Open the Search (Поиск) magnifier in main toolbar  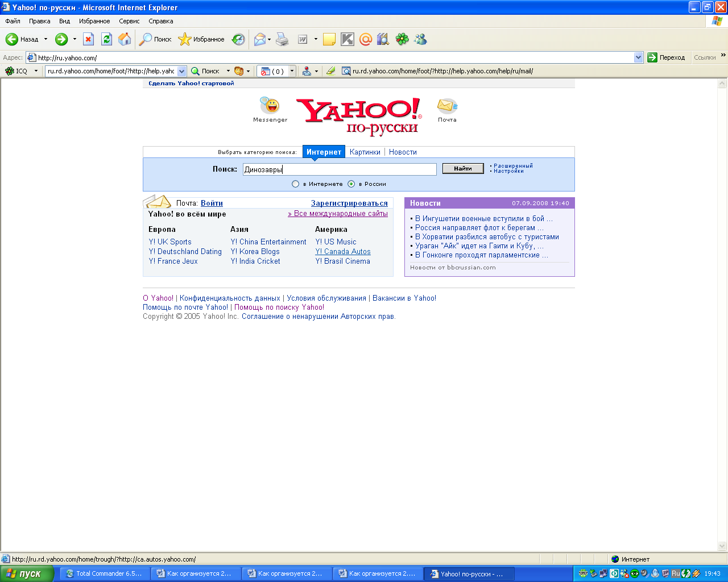tap(155, 39)
